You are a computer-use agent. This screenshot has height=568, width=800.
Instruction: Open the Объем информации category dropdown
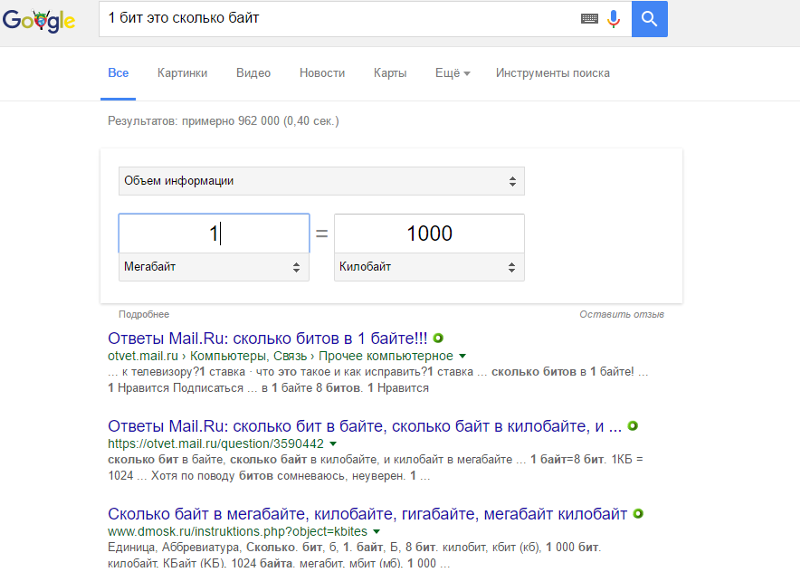tap(321, 181)
